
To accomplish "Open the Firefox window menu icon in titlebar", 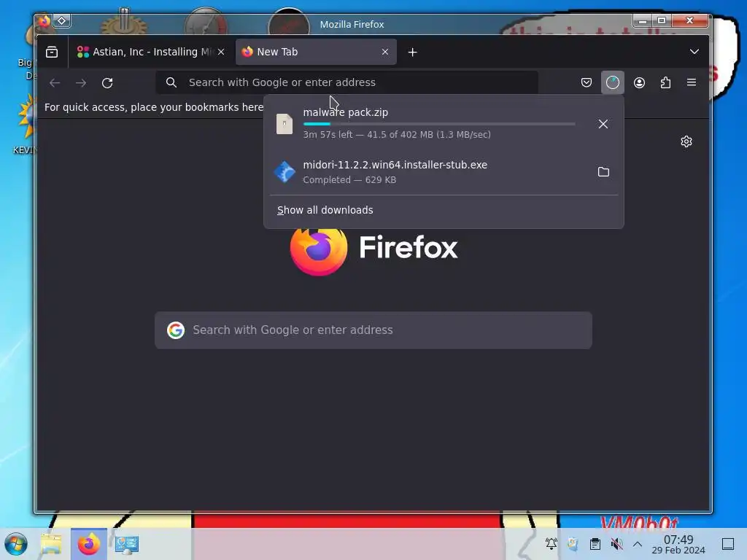I will tap(44, 20).
